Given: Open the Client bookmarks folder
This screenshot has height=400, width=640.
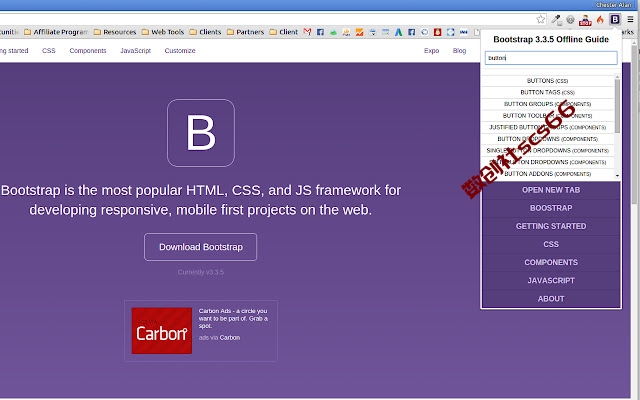Looking at the screenshot, I should 284,32.
